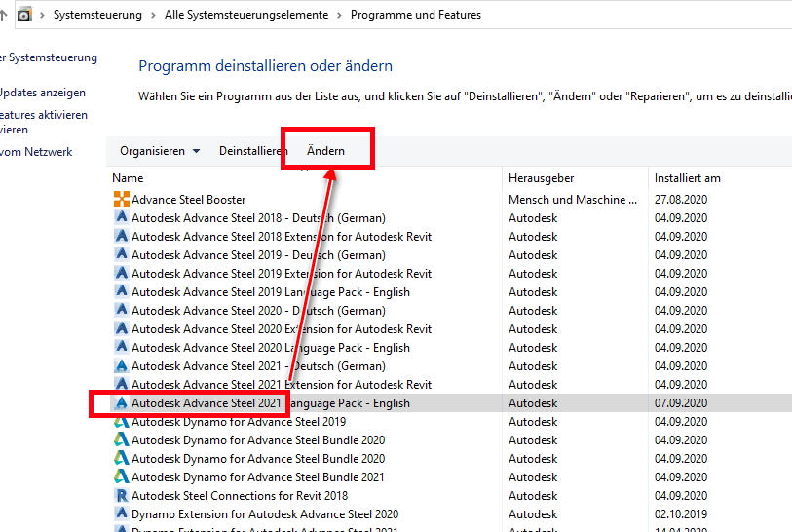Click icon of Dynamo for Advance Steel 2019
This screenshot has width=792, height=532.
point(121,421)
